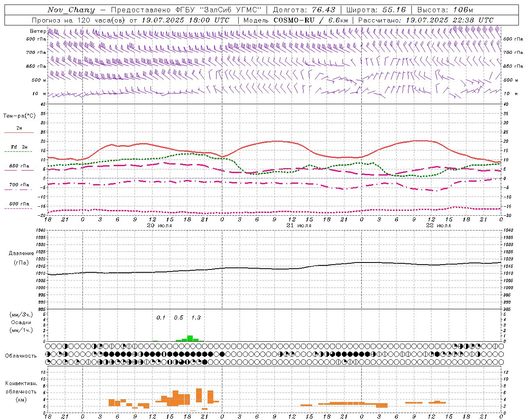Click the "Давление" pressure label
525x420 pixels.
point(21,253)
